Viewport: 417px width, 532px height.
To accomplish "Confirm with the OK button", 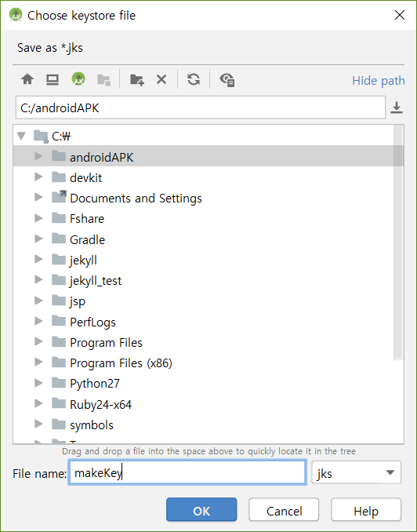I will (x=201, y=509).
